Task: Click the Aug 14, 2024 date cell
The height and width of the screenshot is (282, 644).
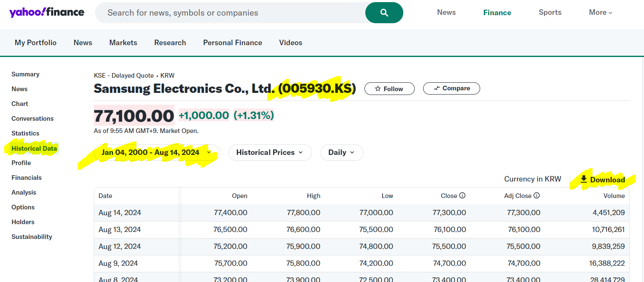Action: point(120,213)
